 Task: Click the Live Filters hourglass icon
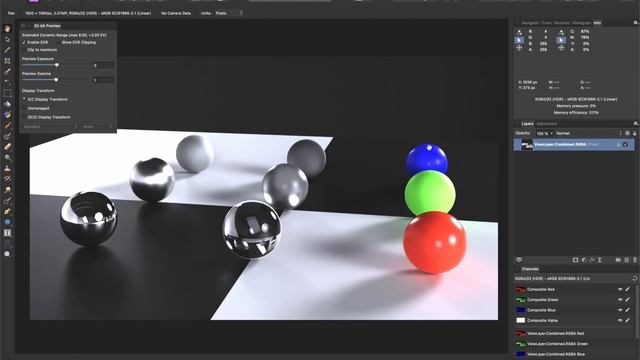click(x=600, y=260)
